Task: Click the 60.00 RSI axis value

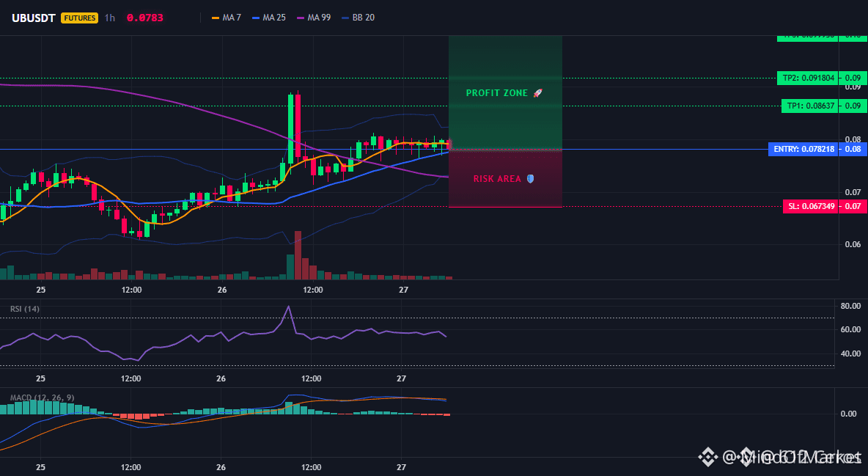Action: (x=850, y=329)
